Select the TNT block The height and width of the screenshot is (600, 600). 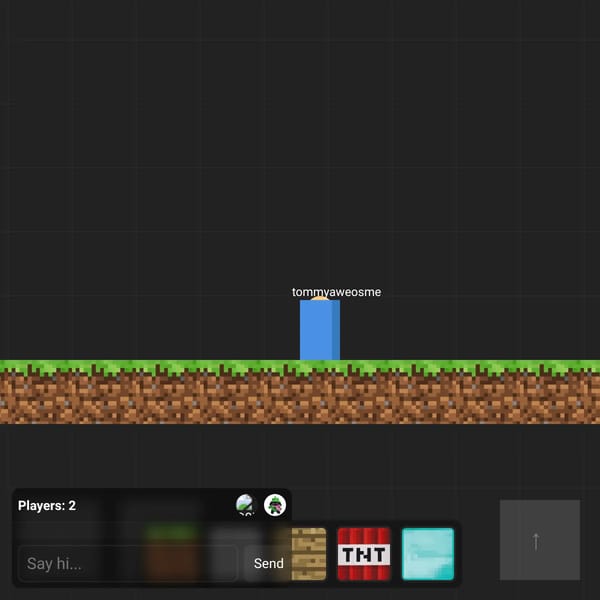(364, 554)
